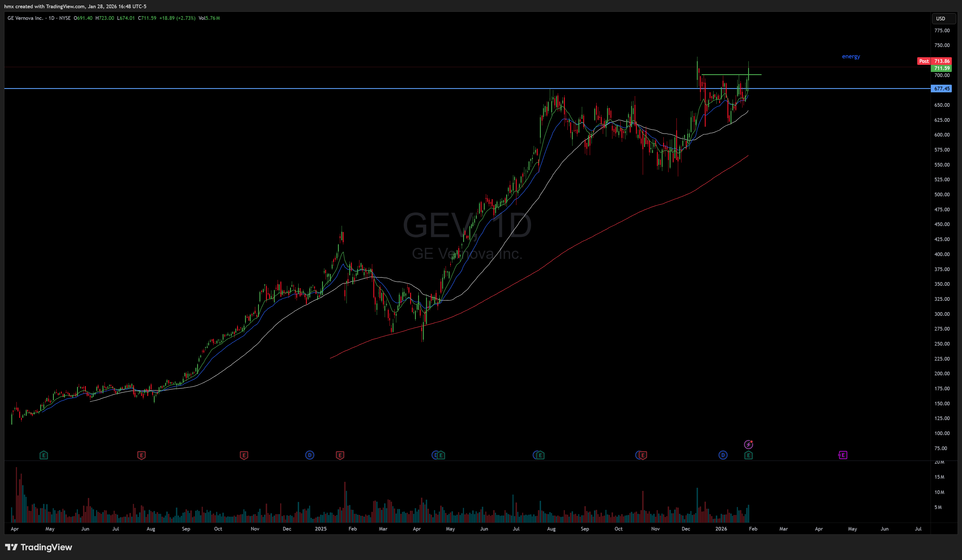This screenshot has width=962, height=560.
Task: Click the Vol 5.76 M indicator label
Action: [209, 18]
